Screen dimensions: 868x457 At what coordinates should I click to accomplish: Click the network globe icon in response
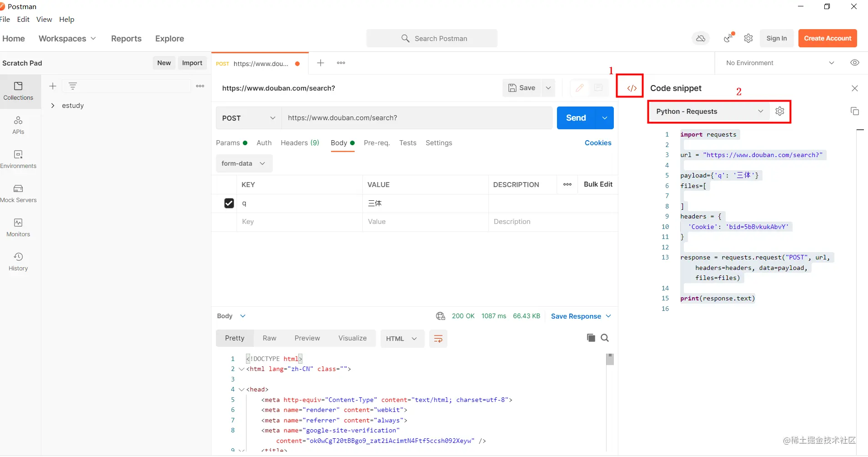pyautogui.click(x=441, y=316)
